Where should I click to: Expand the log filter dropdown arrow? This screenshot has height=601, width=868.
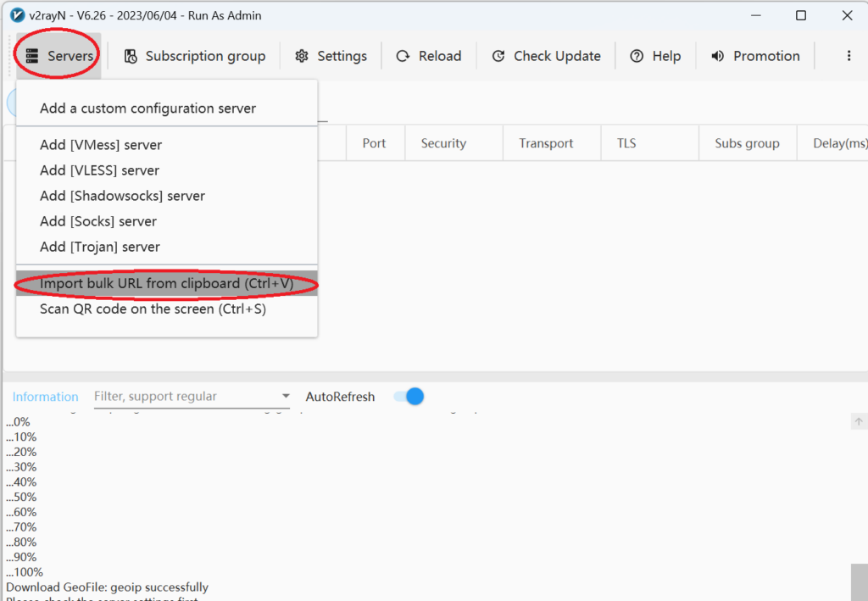286,397
